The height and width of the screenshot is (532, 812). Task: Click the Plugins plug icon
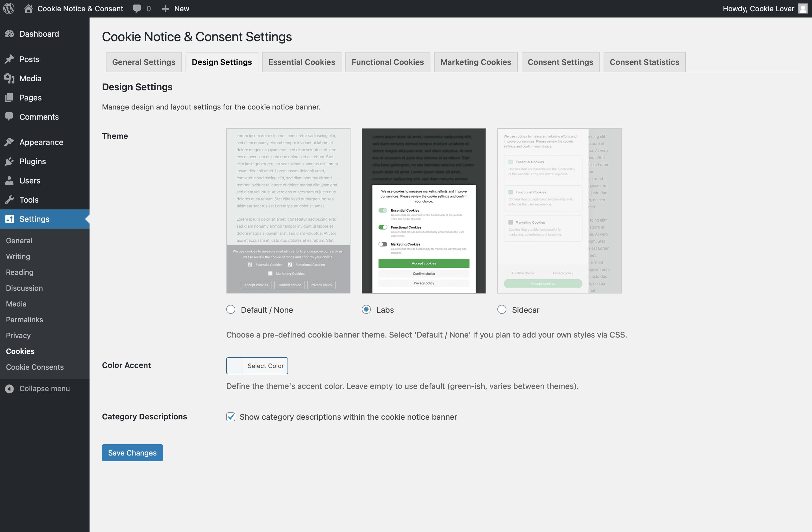pos(10,161)
